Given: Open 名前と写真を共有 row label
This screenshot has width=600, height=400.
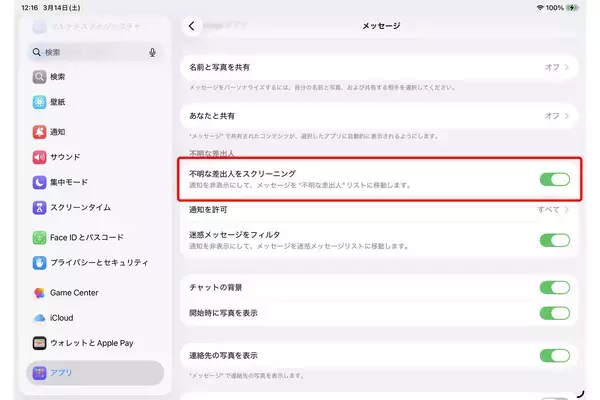Looking at the screenshot, I should (x=219, y=67).
